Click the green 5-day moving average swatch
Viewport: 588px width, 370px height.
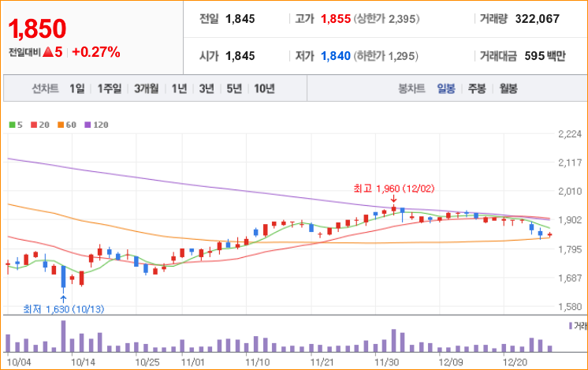click(13, 125)
